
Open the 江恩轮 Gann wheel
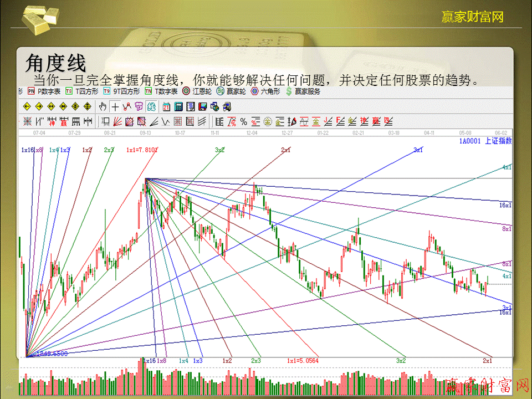(198, 91)
